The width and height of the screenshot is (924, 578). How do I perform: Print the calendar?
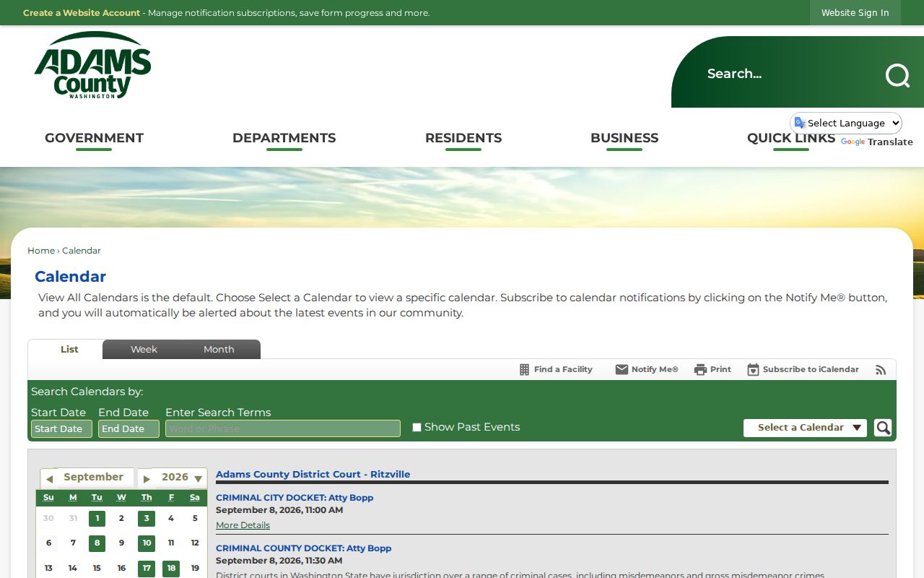pyautogui.click(x=712, y=369)
